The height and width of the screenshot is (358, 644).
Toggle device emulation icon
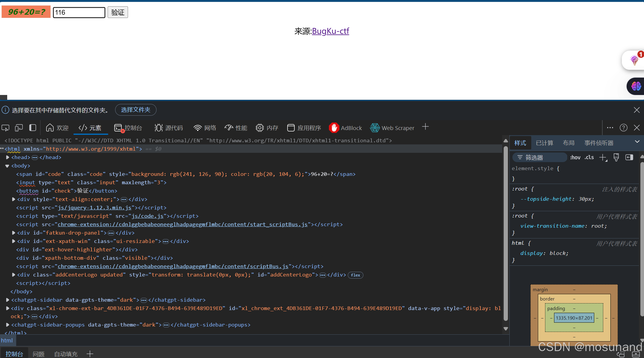pos(19,128)
